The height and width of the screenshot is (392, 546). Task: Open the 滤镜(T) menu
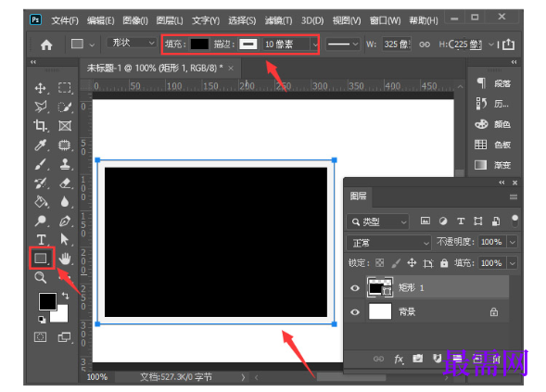(x=279, y=20)
